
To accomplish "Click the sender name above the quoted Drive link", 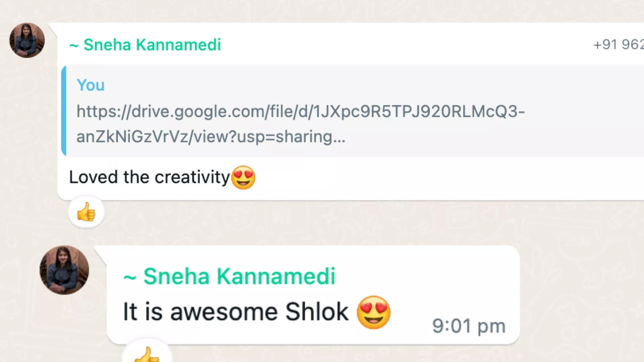I will pos(152,45).
